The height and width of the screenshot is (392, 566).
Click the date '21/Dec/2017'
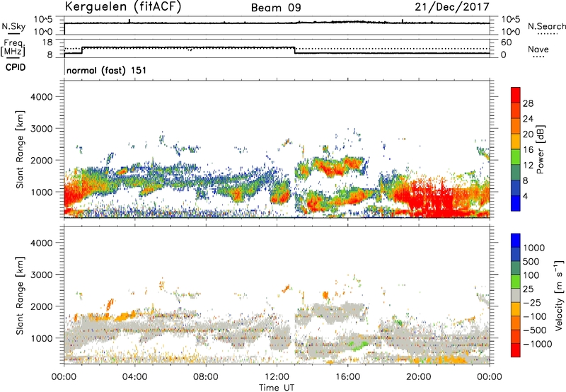[452, 6]
